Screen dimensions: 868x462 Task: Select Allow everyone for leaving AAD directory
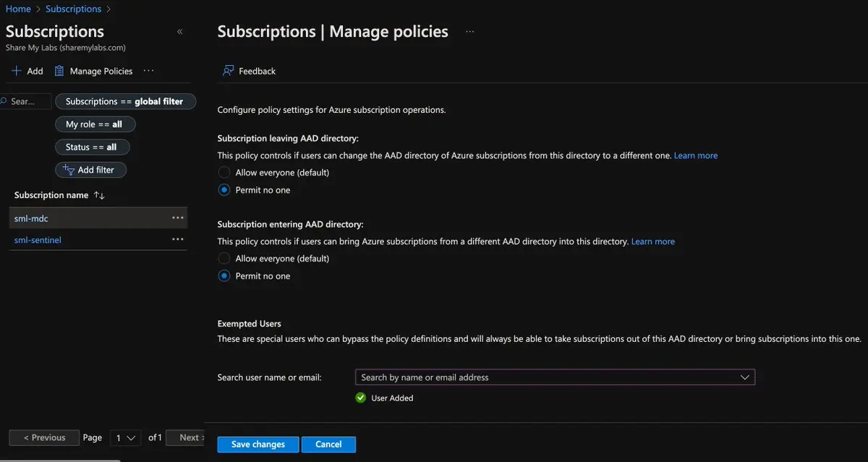pos(224,173)
